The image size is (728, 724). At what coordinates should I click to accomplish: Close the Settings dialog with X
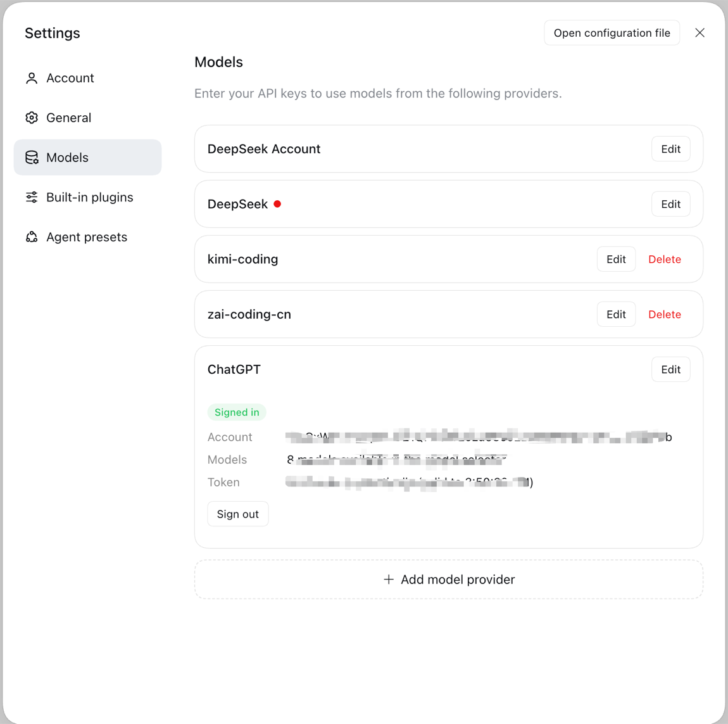[700, 32]
